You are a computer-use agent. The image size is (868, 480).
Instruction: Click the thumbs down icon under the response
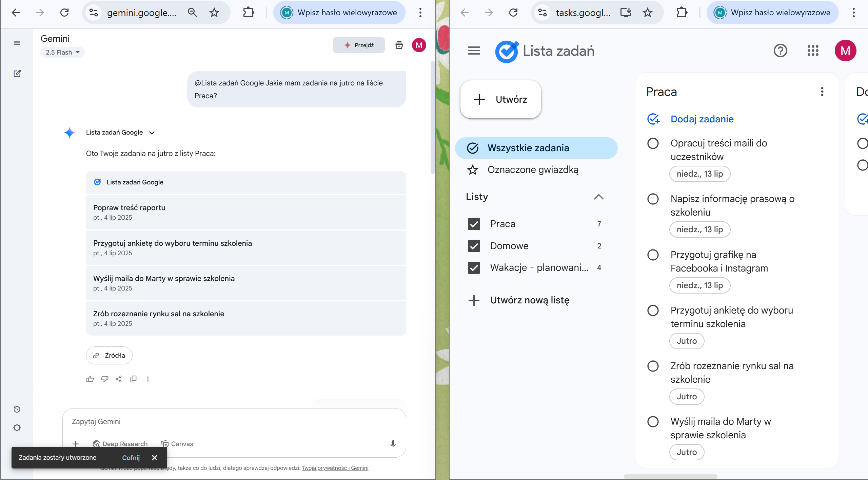click(104, 379)
